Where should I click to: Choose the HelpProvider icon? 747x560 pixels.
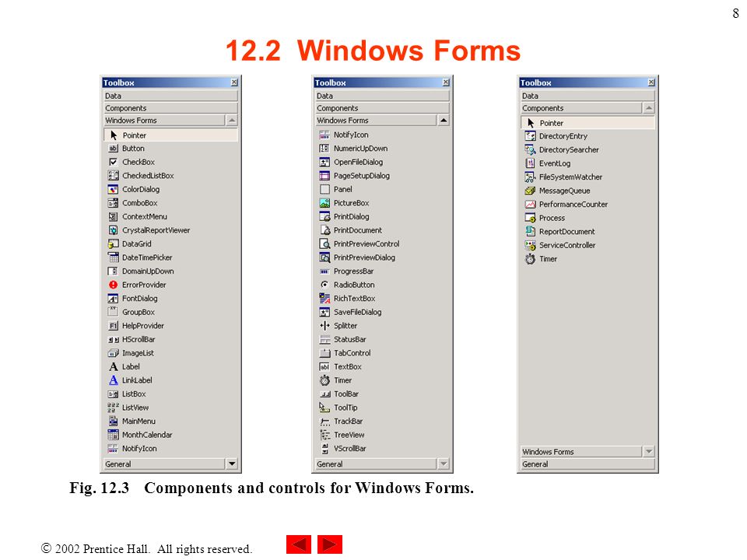pos(113,326)
